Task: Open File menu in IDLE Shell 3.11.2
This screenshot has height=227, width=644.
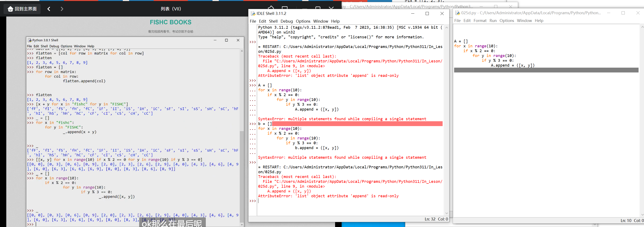Action: (253, 21)
